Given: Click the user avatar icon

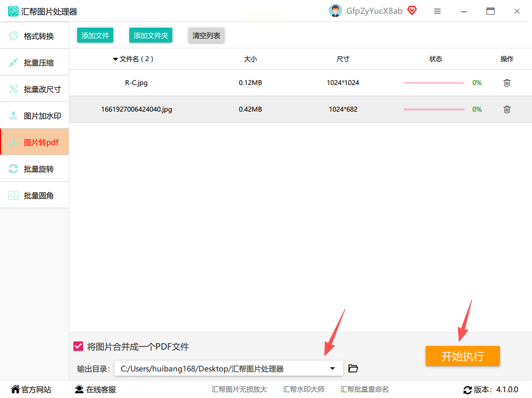Looking at the screenshot, I should (335, 11).
